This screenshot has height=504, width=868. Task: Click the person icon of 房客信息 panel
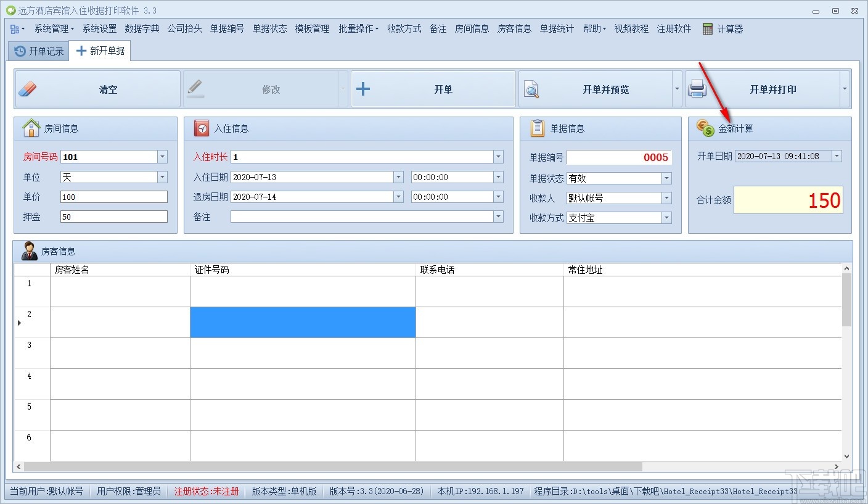pos(29,251)
